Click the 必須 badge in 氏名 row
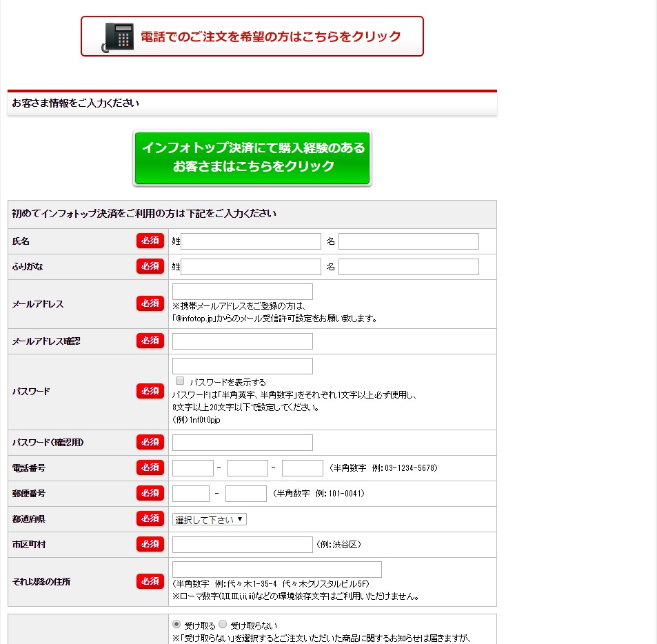657x644 pixels. coord(150,241)
